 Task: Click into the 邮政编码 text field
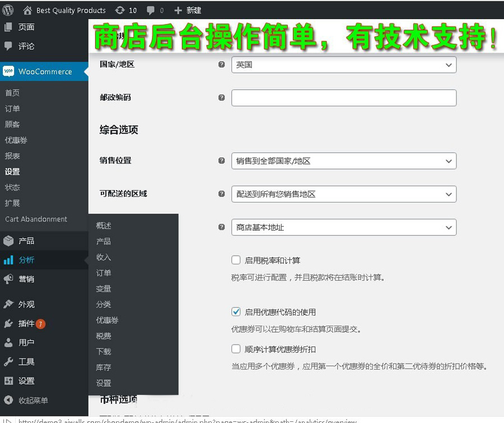point(343,98)
